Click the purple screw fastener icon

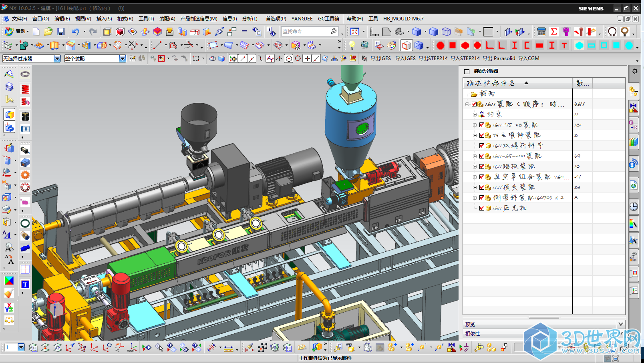(566, 32)
